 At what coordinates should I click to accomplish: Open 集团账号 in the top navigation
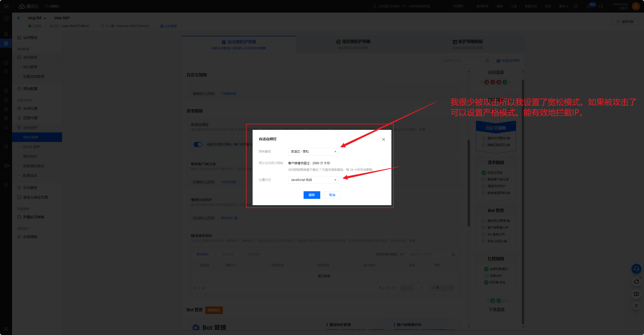click(x=482, y=6)
